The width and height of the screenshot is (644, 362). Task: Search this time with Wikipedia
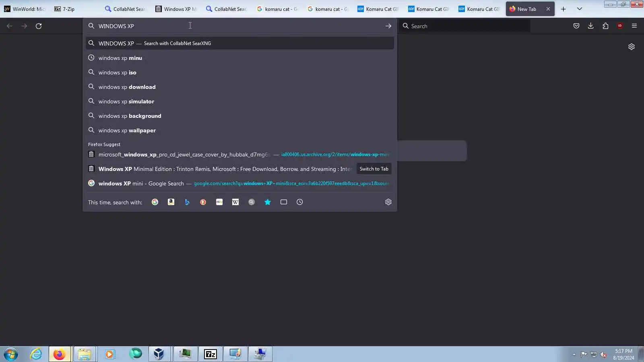pos(235,202)
